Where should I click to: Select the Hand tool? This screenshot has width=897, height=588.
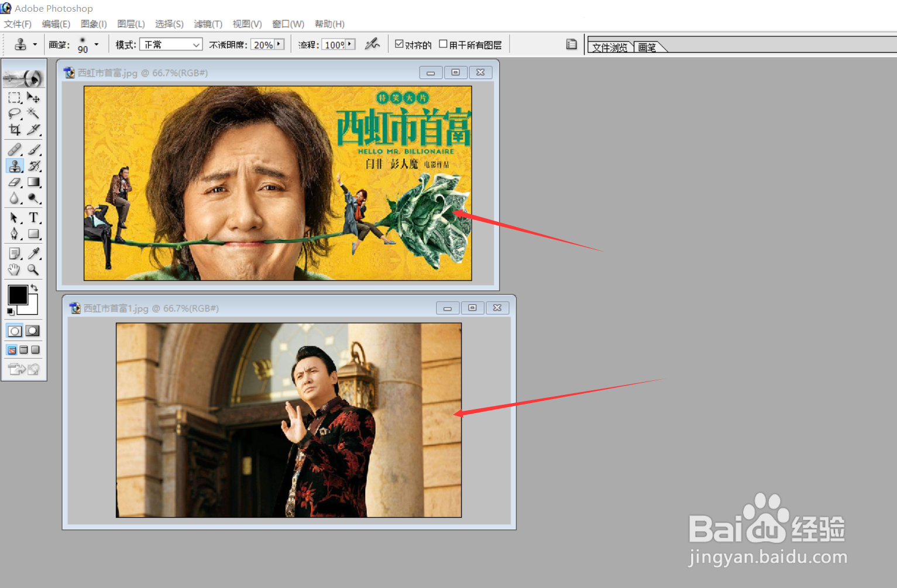[15, 270]
